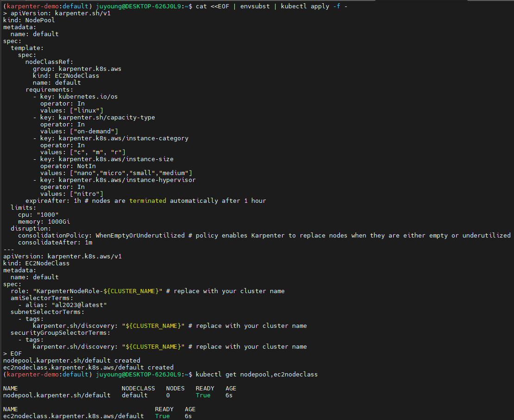Click the 'kubectl get nodepool,ec2nodeclass' command
Screen dimensions: 514x420
[x=257, y=375]
